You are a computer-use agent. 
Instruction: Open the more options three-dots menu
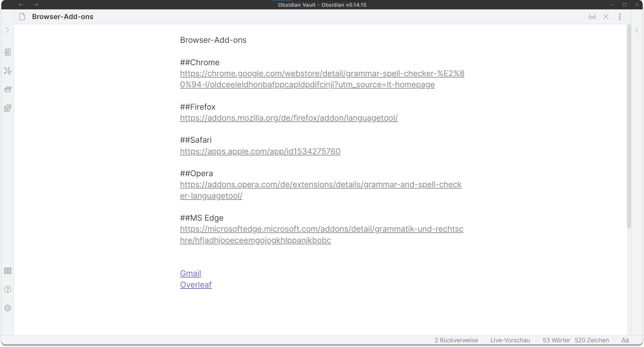[620, 17]
